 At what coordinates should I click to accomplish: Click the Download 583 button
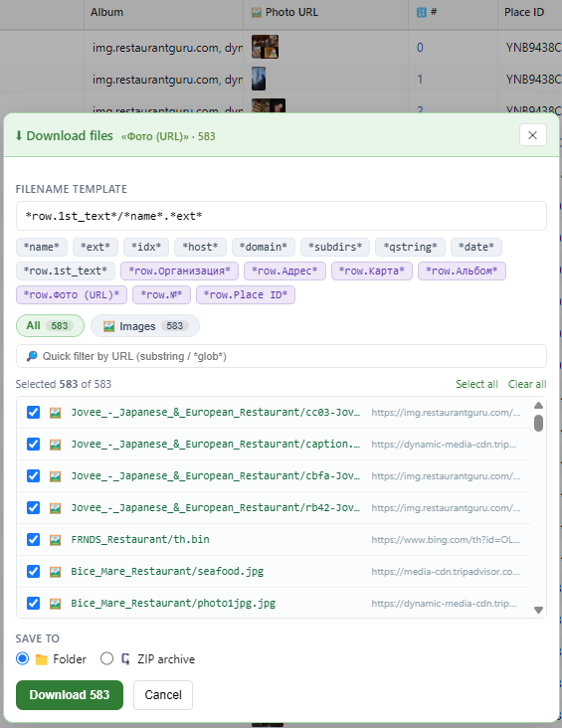pyautogui.click(x=70, y=695)
